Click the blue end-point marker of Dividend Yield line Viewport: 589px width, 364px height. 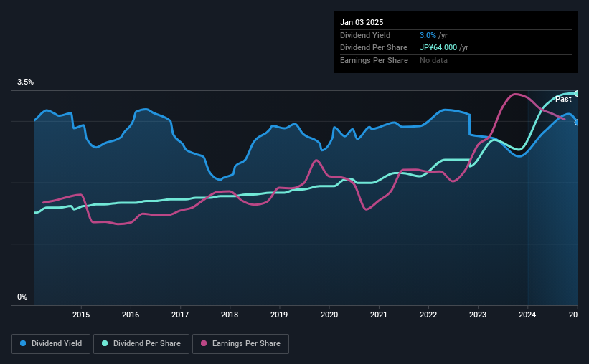tap(577, 123)
